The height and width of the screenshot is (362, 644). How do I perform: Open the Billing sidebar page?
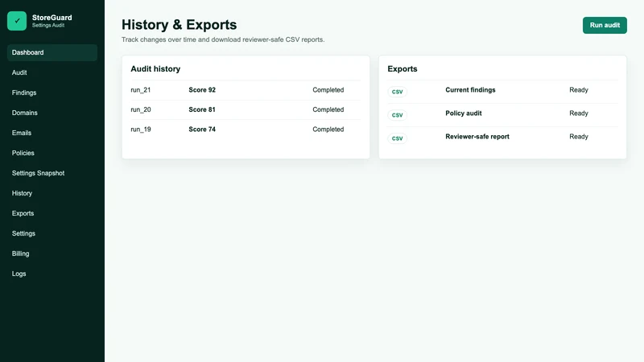click(x=52, y=253)
